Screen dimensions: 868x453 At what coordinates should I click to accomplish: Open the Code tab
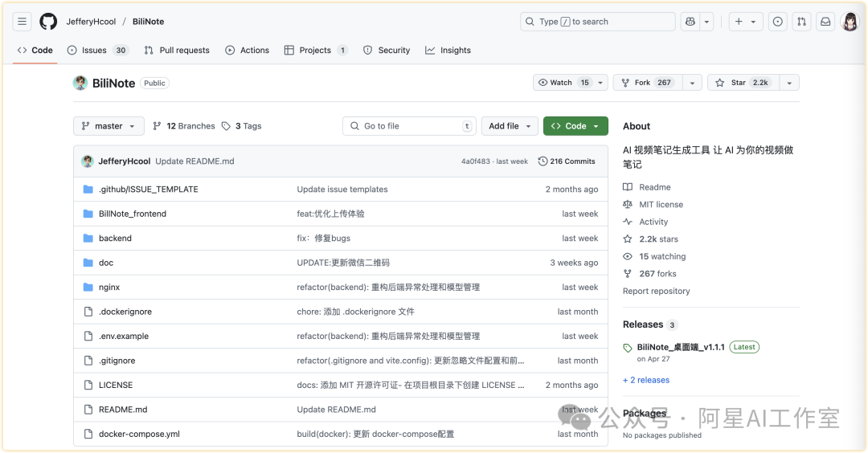tap(35, 50)
